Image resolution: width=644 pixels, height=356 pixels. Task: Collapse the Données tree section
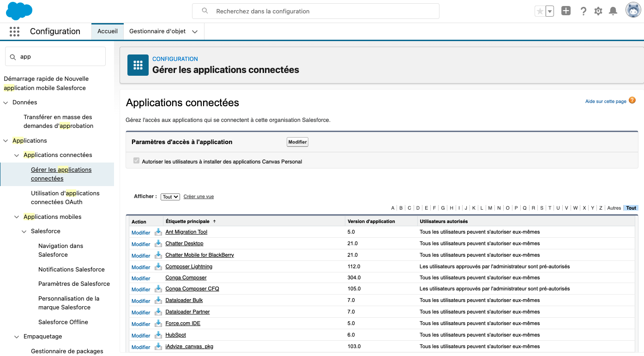pyautogui.click(x=6, y=103)
